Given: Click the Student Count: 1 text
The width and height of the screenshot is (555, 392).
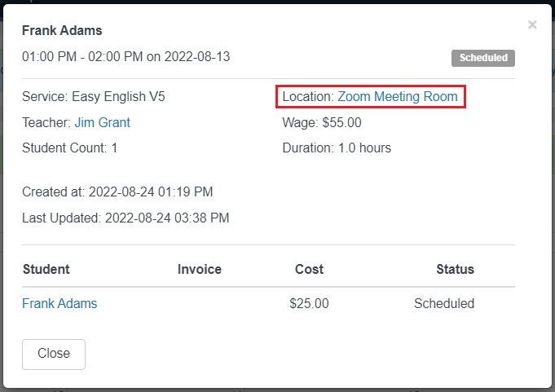Looking at the screenshot, I should (x=70, y=148).
